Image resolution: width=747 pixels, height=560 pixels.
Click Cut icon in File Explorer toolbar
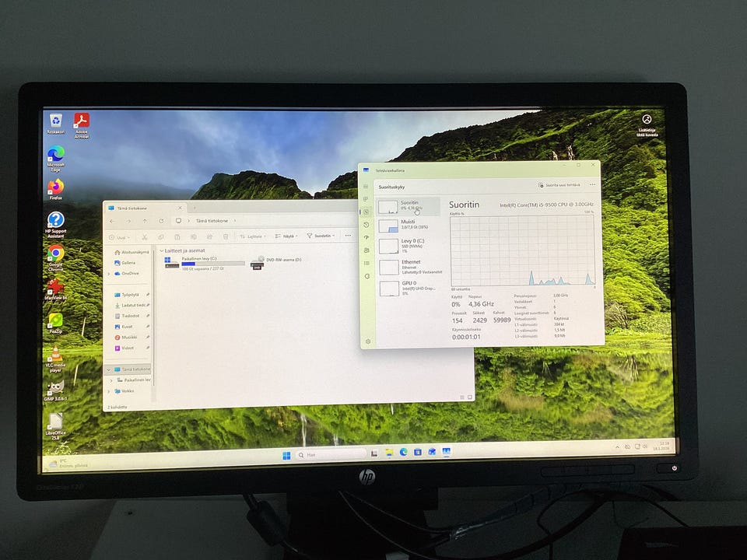145,236
